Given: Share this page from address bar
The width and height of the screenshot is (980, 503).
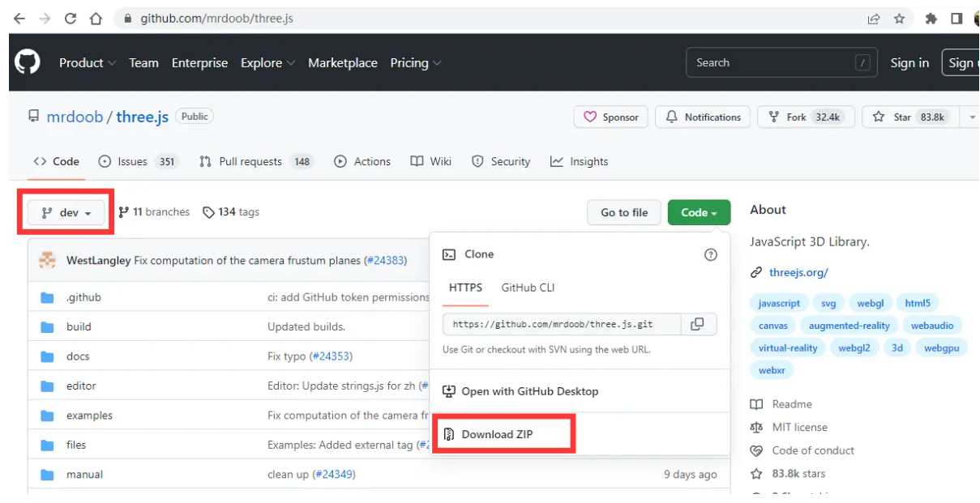Looking at the screenshot, I should coord(874,18).
